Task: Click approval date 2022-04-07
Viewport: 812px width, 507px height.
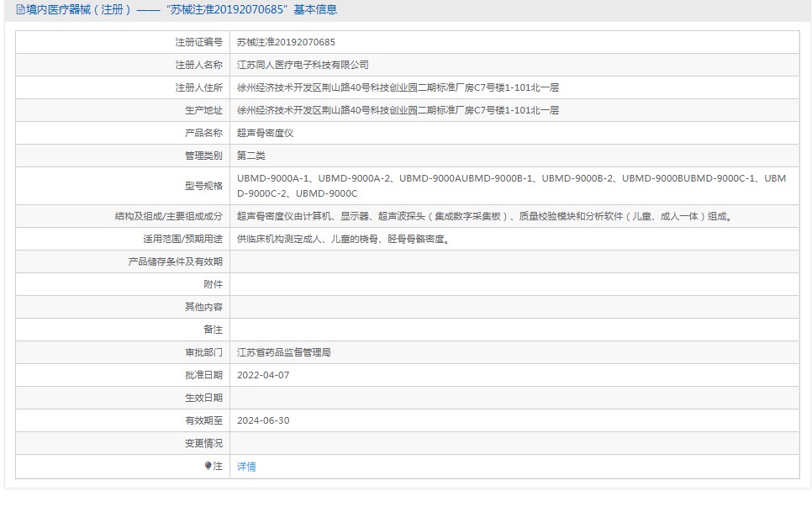Action: [x=263, y=376]
